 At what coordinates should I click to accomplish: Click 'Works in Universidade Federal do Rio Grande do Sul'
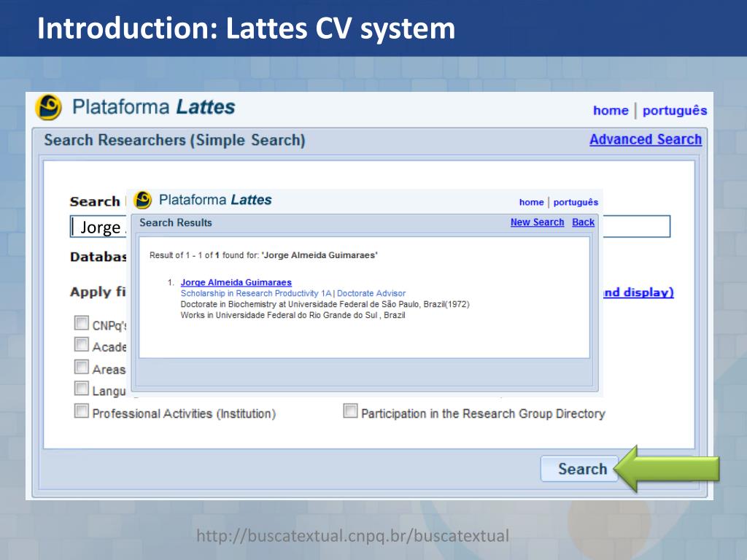point(293,315)
